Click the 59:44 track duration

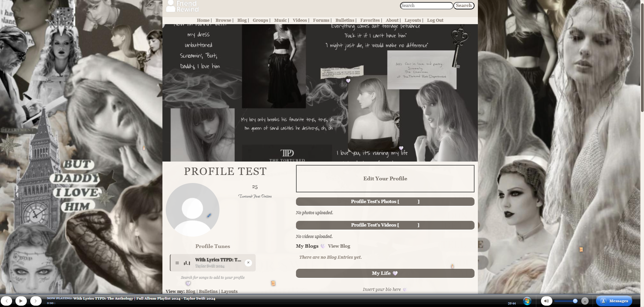[512, 304]
